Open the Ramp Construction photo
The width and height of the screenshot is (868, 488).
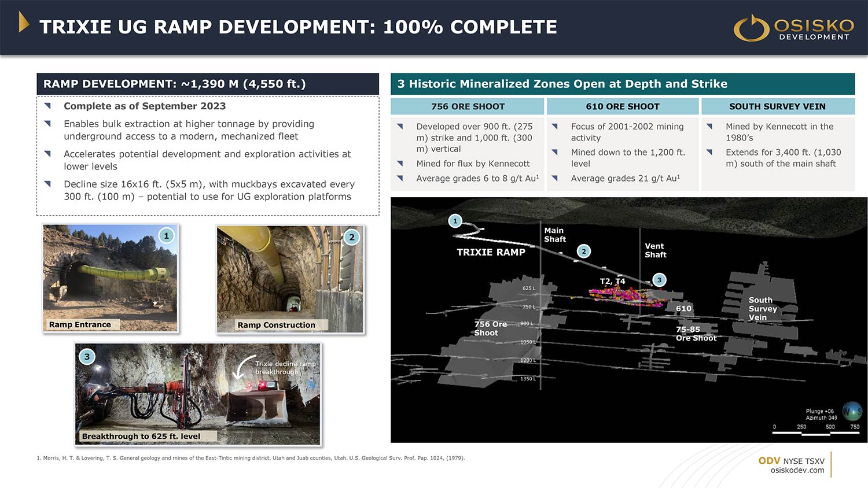coord(290,279)
